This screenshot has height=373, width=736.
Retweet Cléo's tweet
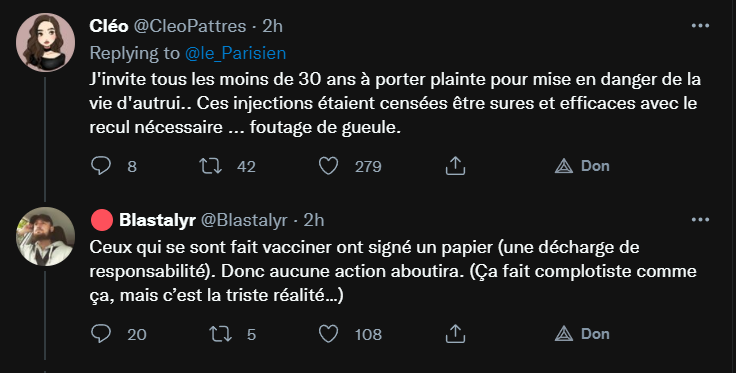tap(210, 166)
